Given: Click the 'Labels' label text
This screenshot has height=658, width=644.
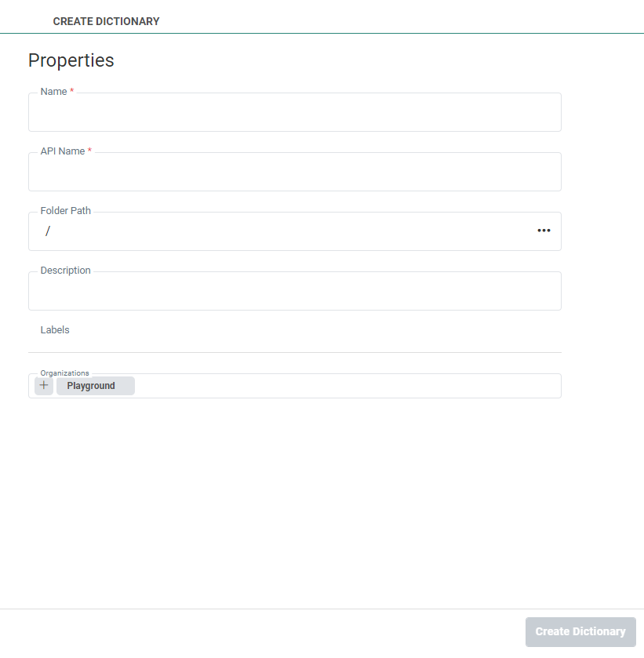Looking at the screenshot, I should point(55,330).
